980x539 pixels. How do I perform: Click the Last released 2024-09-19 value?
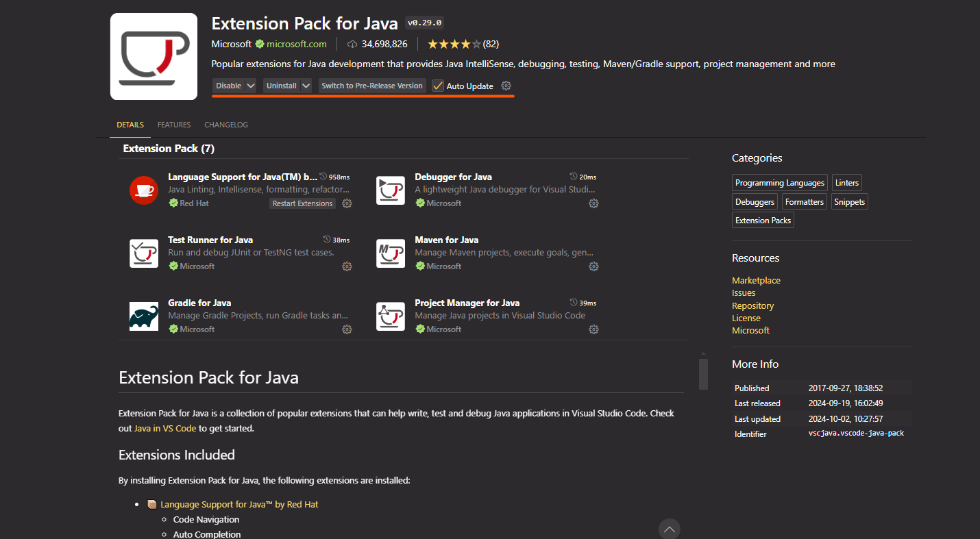pyautogui.click(x=846, y=403)
